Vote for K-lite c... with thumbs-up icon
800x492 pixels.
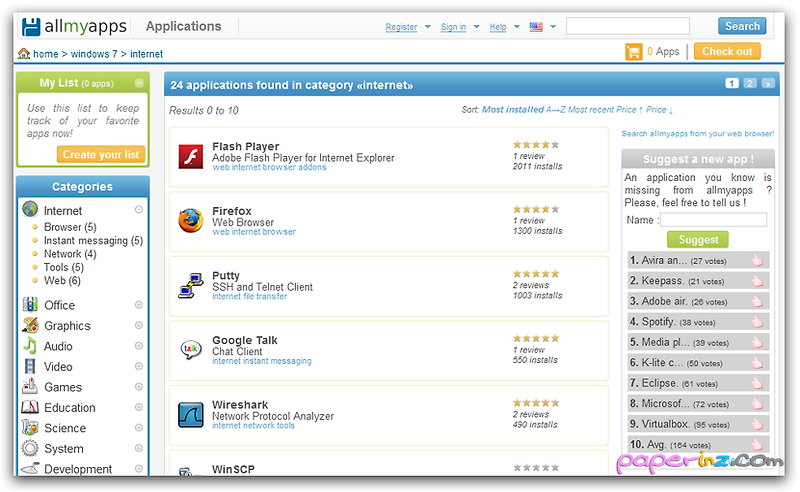757,362
